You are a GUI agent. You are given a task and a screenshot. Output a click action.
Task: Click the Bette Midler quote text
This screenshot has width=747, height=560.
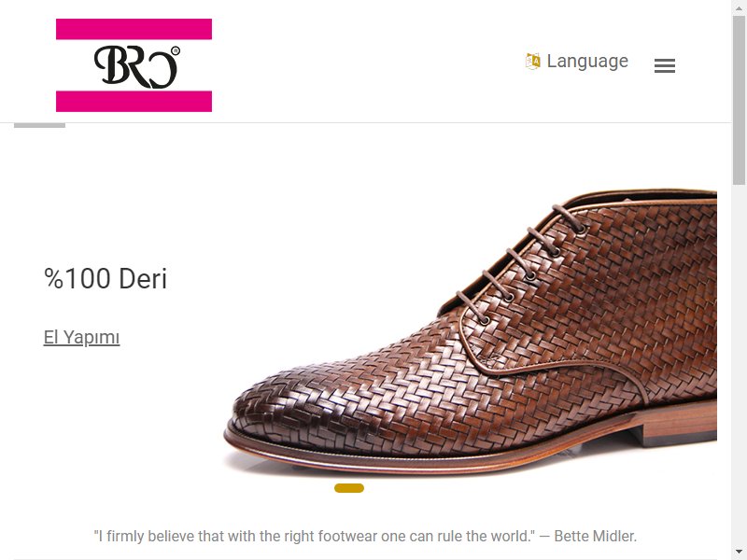(x=365, y=536)
